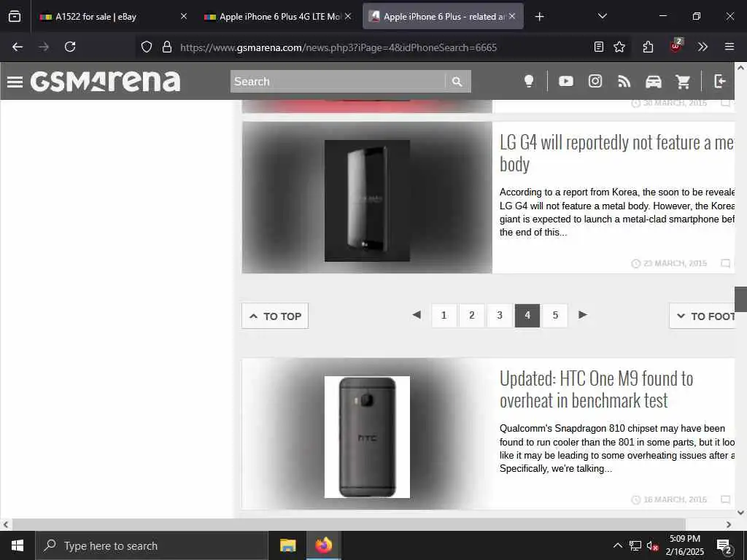Open LG G4 metal body article headline

point(616,153)
